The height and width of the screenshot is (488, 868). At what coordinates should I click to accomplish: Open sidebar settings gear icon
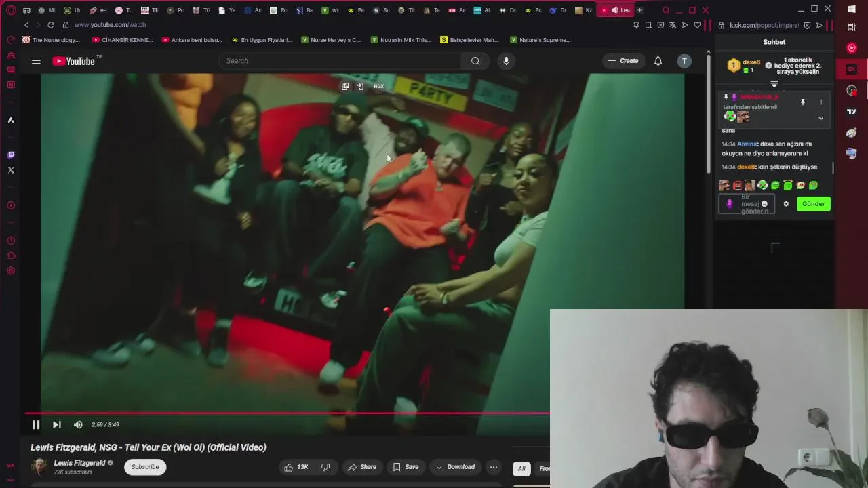(x=11, y=271)
